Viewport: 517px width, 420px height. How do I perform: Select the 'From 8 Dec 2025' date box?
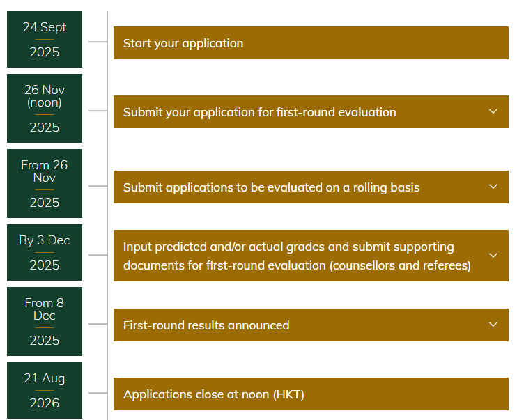click(x=45, y=321)
